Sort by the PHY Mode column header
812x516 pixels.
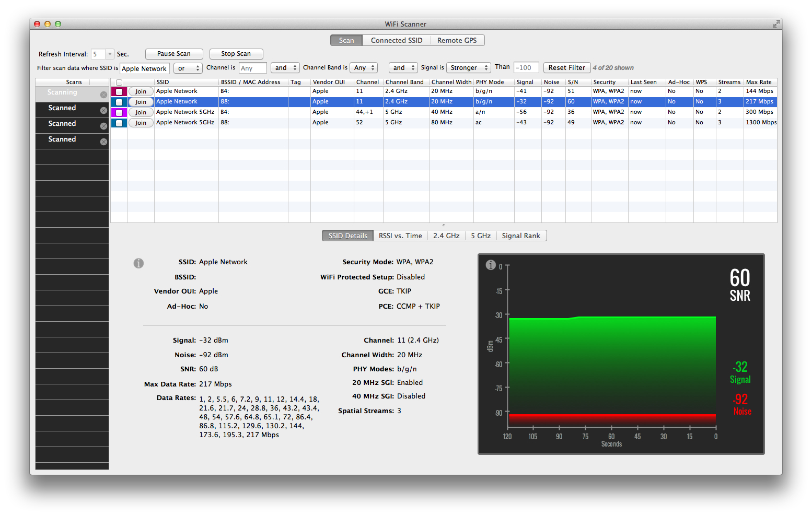coord(494,82)
